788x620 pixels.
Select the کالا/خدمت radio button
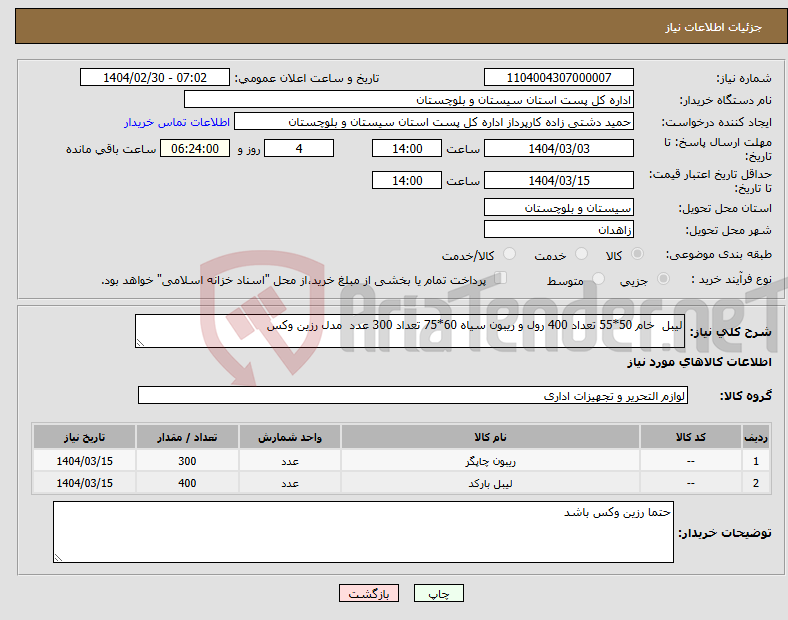pos(510,254)
